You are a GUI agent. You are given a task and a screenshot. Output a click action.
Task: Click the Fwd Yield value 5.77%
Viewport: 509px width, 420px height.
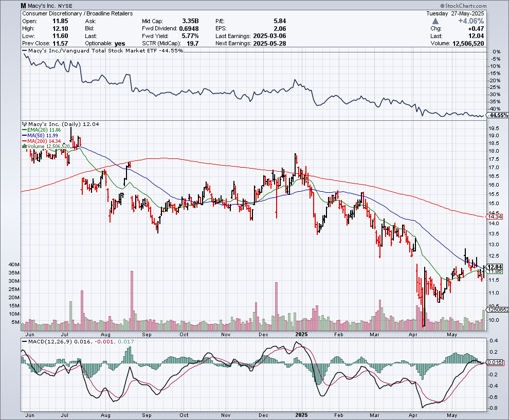click(x=190, y=36)
